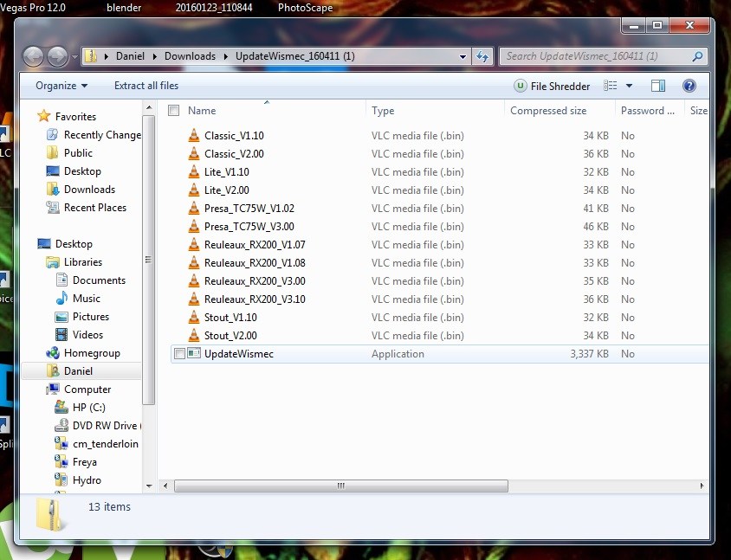
Task: Select the UpdateWismec application icon
Action: (194, 353)
